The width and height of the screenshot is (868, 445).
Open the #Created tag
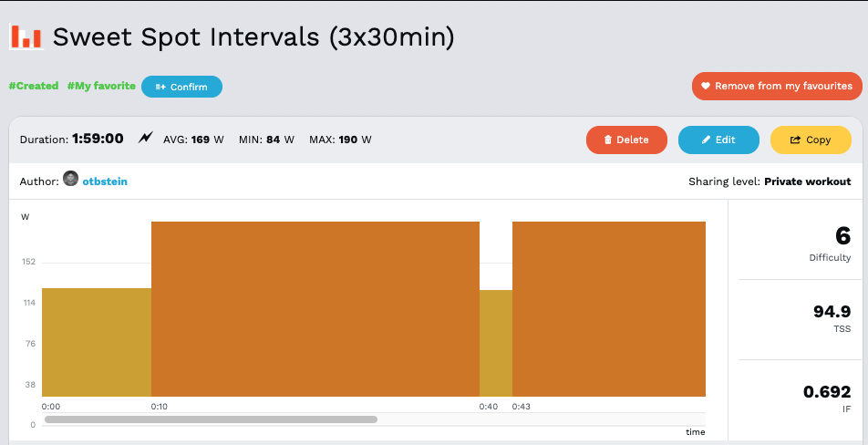point(34,86)
